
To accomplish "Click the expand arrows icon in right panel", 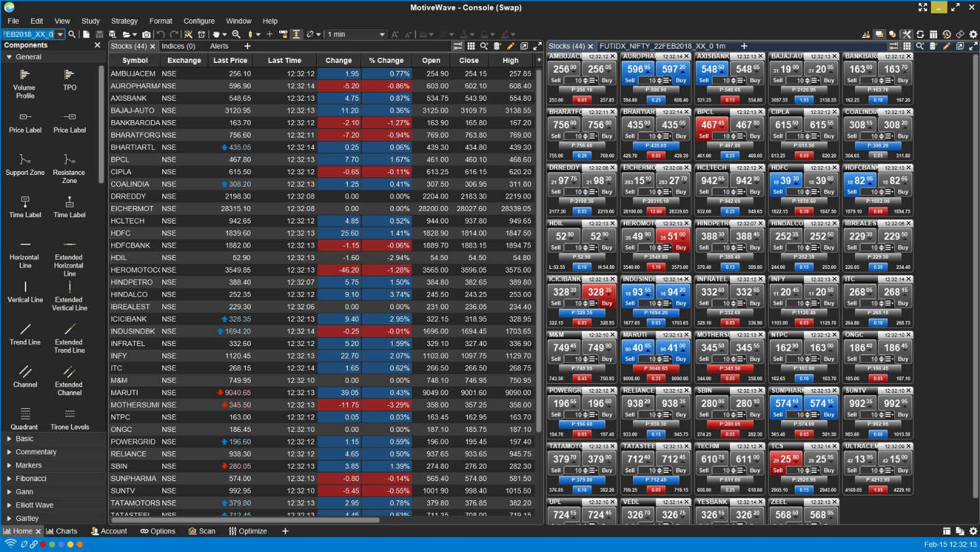I will (973, 46).
